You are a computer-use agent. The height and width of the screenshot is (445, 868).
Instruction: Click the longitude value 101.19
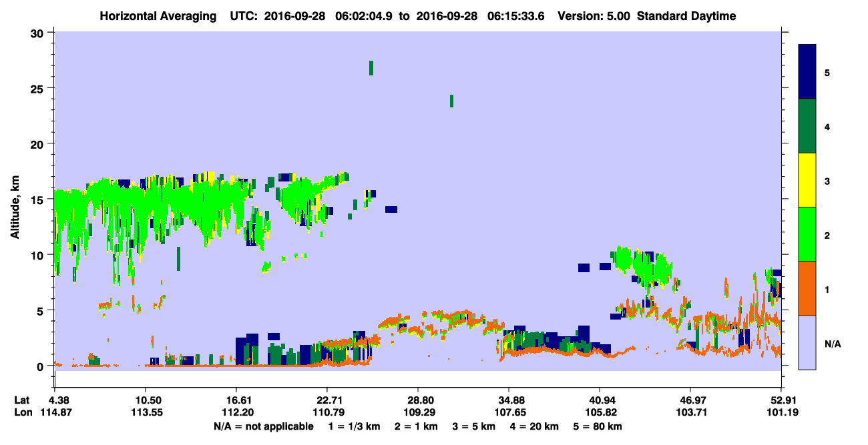click(x=781, y=412)
